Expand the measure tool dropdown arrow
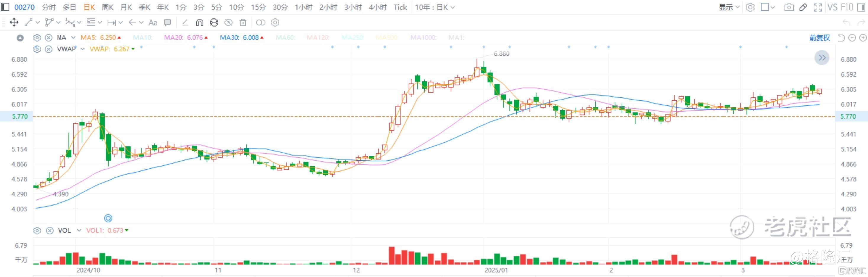 tap(121, 22)
